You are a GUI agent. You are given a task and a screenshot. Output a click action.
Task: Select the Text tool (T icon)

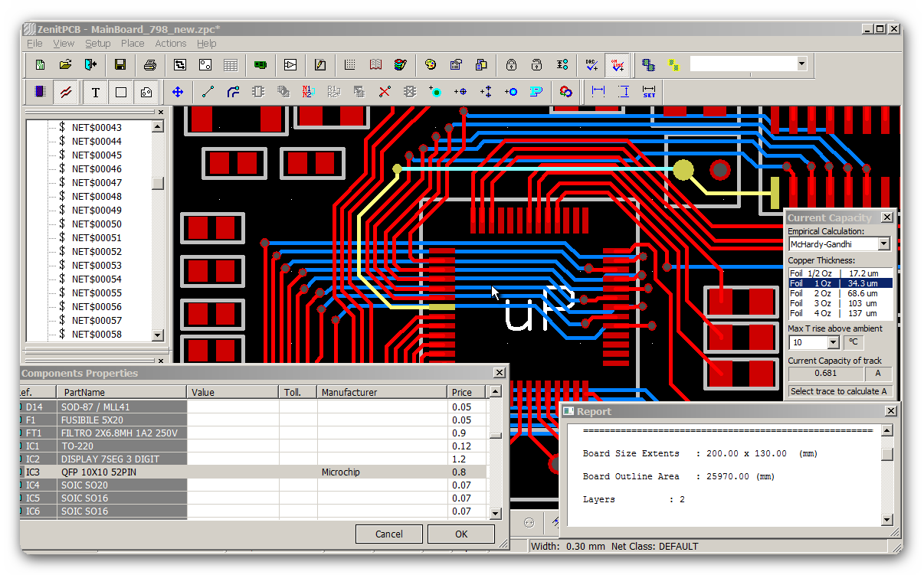click(95, 93)
